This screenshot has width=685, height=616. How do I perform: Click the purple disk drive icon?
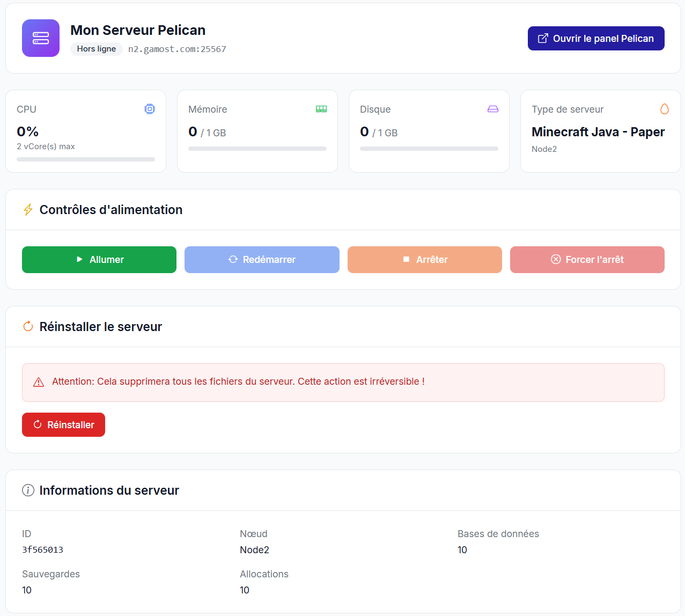click(x=493, y=109)
